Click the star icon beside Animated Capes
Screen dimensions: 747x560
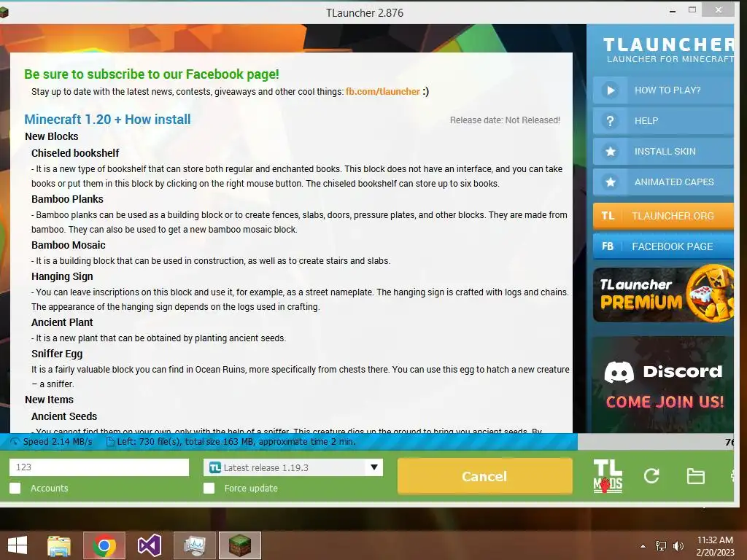(x=611, y=182)
